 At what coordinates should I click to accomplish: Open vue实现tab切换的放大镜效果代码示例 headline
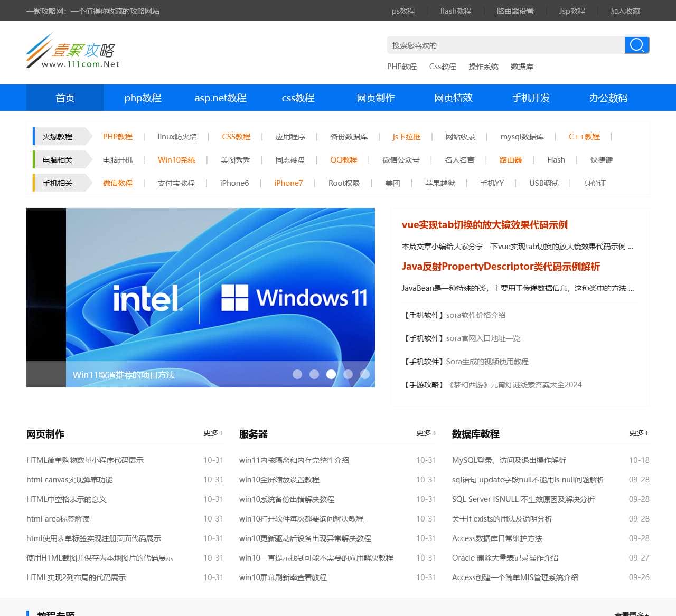(485, 225)
